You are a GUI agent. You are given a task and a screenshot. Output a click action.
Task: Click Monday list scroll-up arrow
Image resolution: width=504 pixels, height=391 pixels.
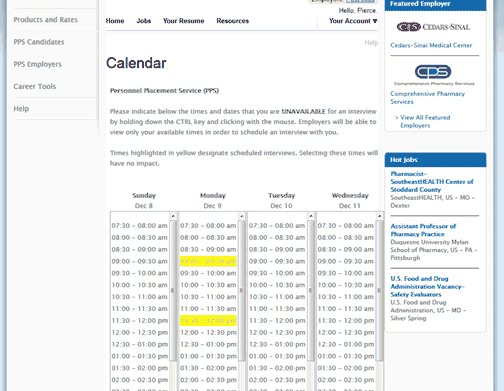click(x=242, y=216)
